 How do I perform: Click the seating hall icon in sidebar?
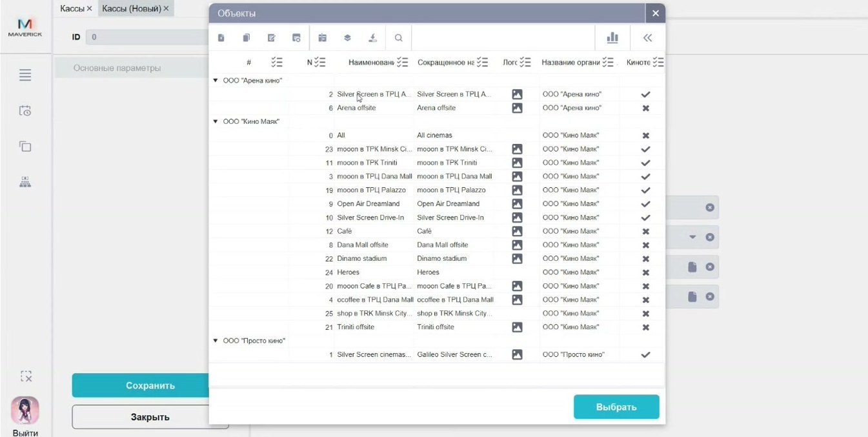coord(25,182)
